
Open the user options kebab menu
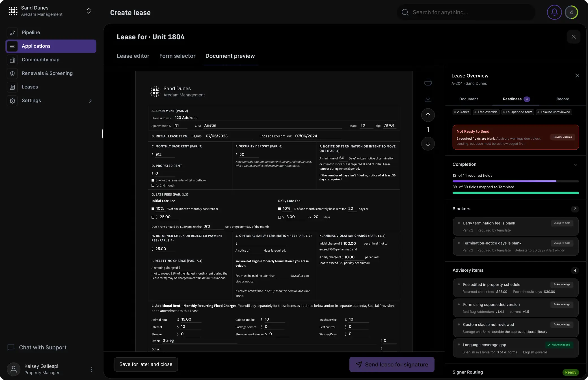(x=91, y=369)
